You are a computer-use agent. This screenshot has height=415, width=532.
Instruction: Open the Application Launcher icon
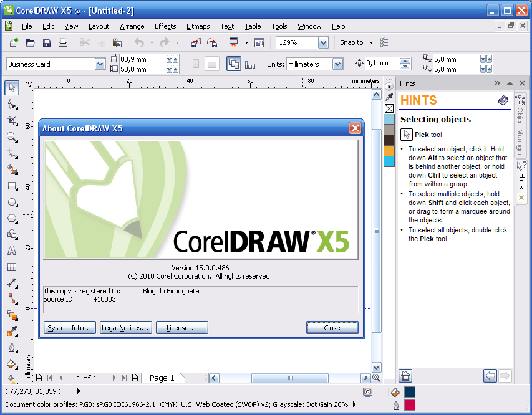(234, 43)
